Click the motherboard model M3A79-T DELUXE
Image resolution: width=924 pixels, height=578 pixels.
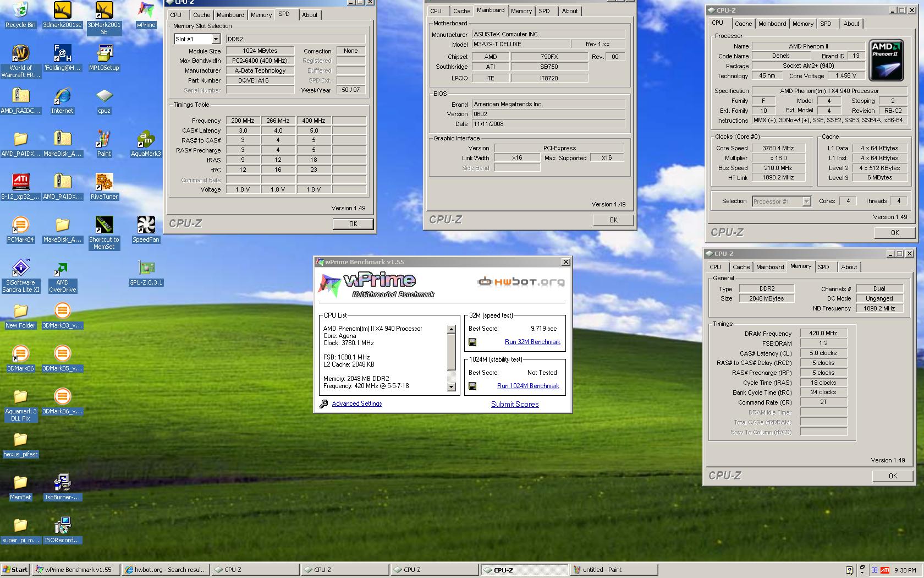pos(520,44)
